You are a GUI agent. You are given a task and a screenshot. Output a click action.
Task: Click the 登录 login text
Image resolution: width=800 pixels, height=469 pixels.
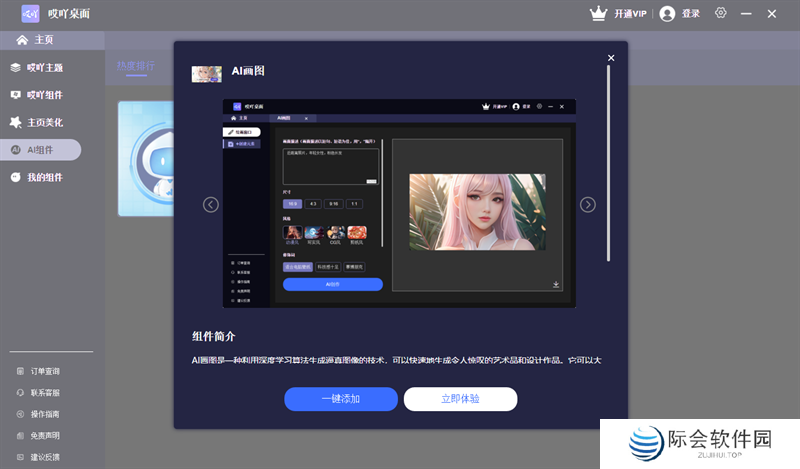click(x=691, y=14)
